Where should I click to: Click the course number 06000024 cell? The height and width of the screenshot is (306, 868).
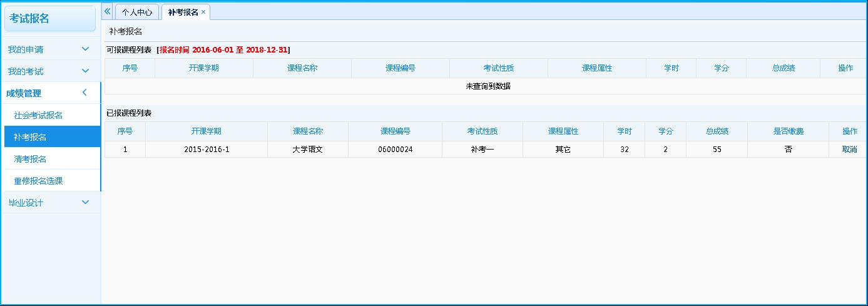click(x=395, y=150)
